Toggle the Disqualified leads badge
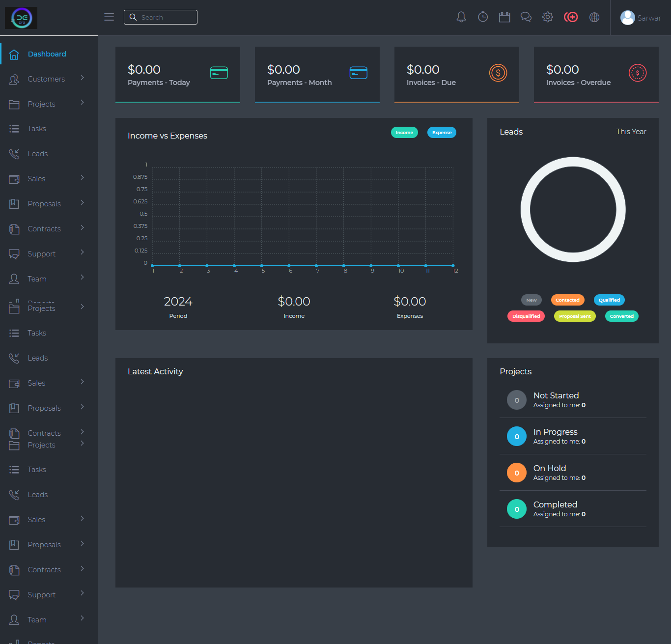The image size is (671, 644). coord(526,316)
